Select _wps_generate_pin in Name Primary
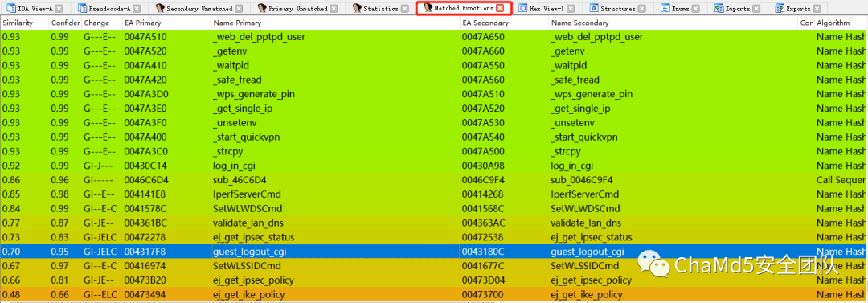Viewport: 868px width, 303px height. coord(253,94)
